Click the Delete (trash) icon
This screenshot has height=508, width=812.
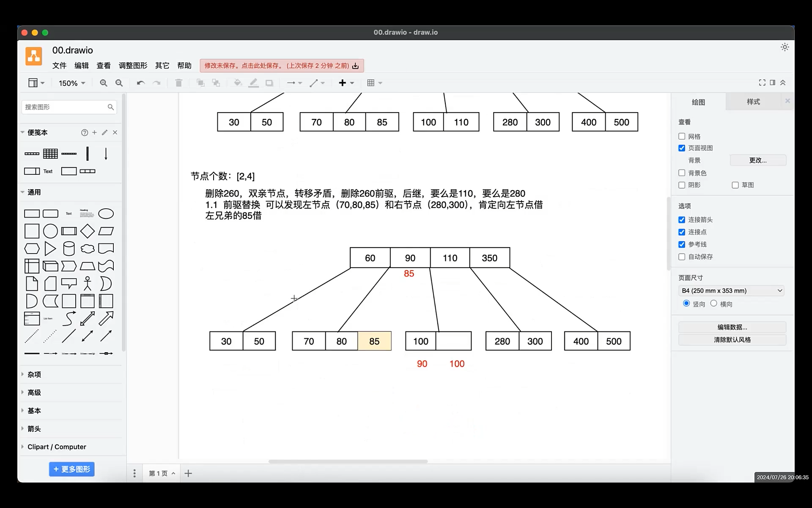pyautogui.click(x=178, y=83)
